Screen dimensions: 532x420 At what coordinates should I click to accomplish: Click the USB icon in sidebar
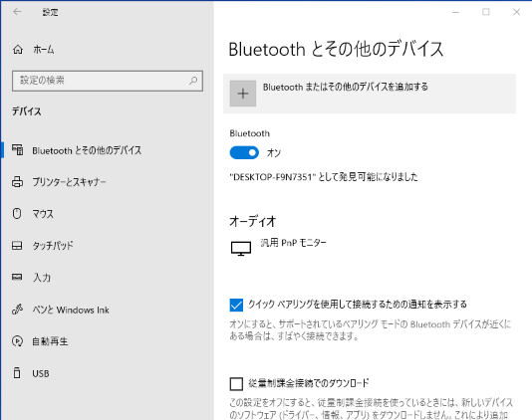[17, 373]
